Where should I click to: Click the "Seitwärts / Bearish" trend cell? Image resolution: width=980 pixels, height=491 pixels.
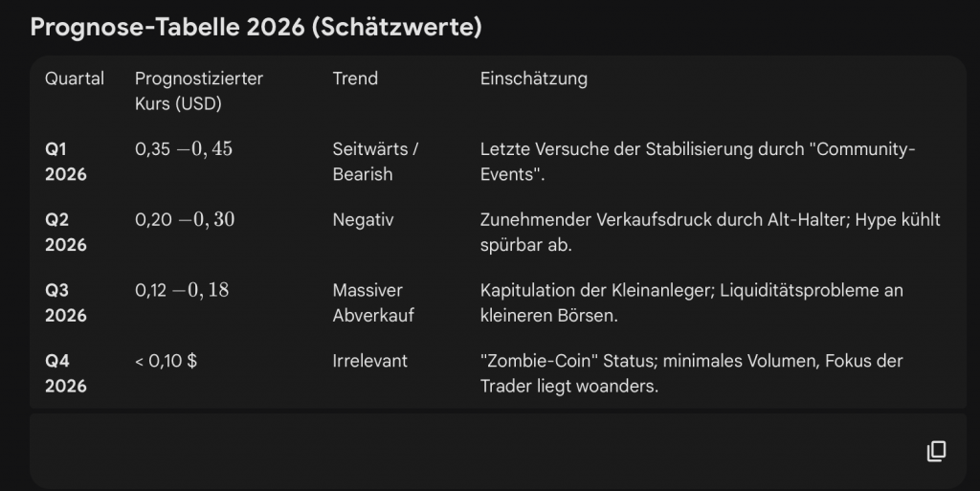(x=376, y=162)
